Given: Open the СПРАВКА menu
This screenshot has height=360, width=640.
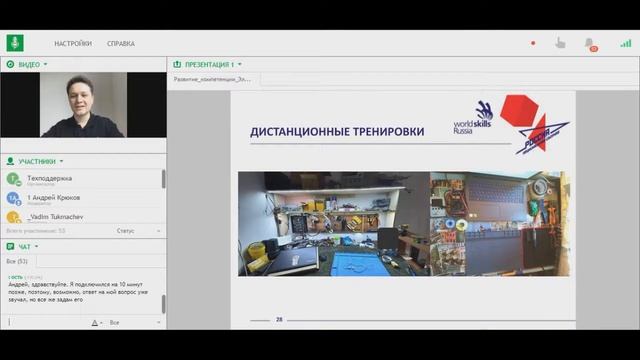Looking at the screenshot, I should tap(121, 44).
